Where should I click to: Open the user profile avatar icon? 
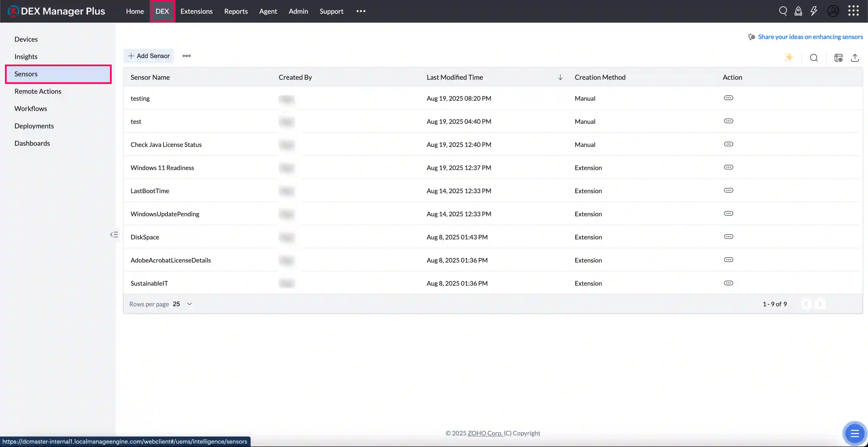pos(833,11)
